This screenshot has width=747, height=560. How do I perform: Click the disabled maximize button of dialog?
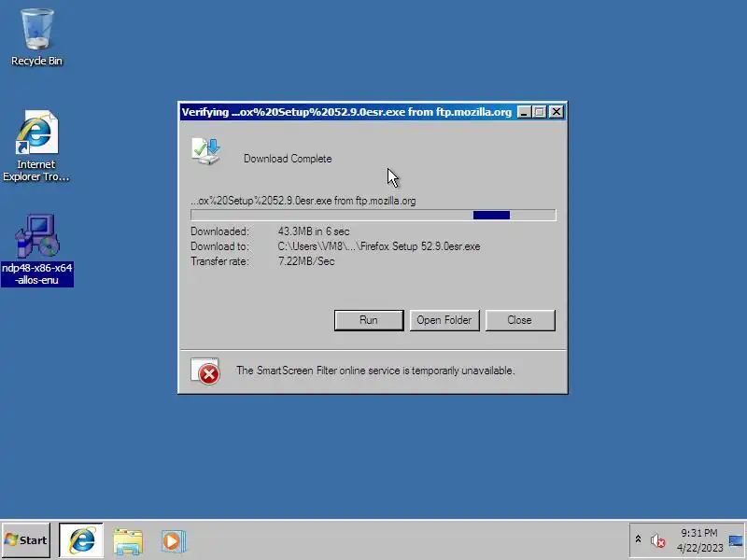click(x=540, y=112)
